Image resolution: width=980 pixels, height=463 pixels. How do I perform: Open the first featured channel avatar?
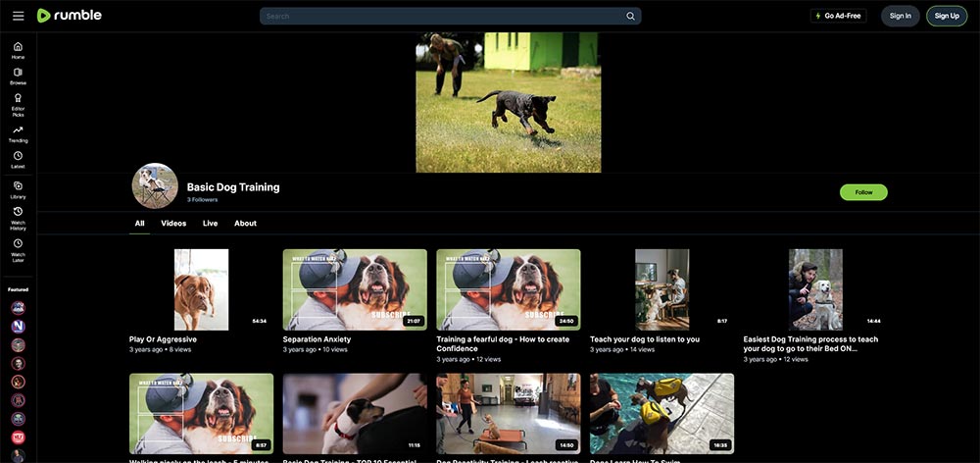tap(18, 308)
